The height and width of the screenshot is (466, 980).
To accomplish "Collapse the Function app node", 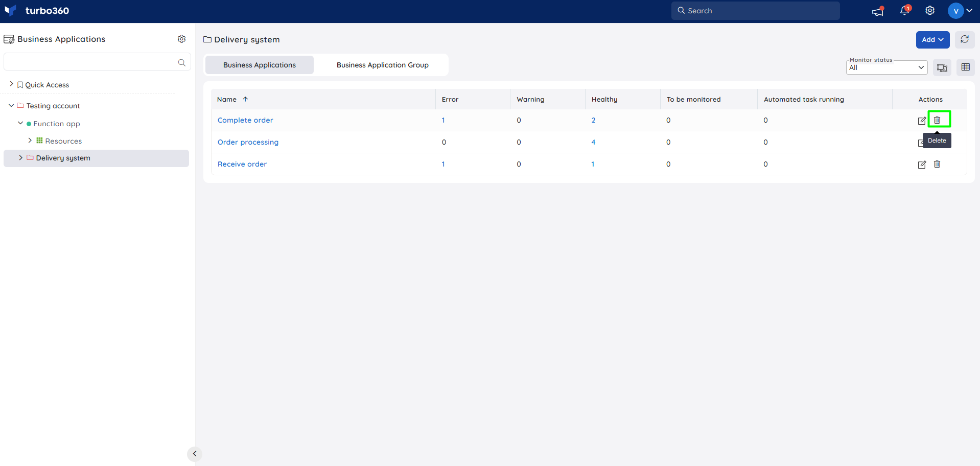I will 20,123.
